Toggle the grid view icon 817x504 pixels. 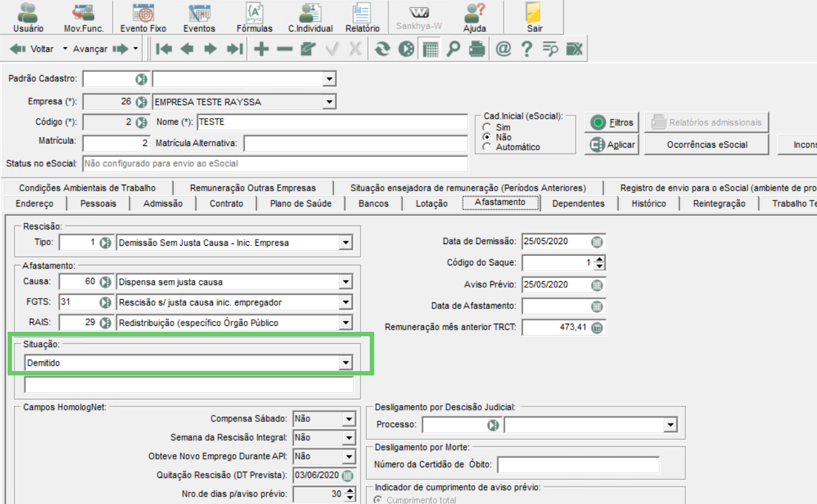pos(430,49)
